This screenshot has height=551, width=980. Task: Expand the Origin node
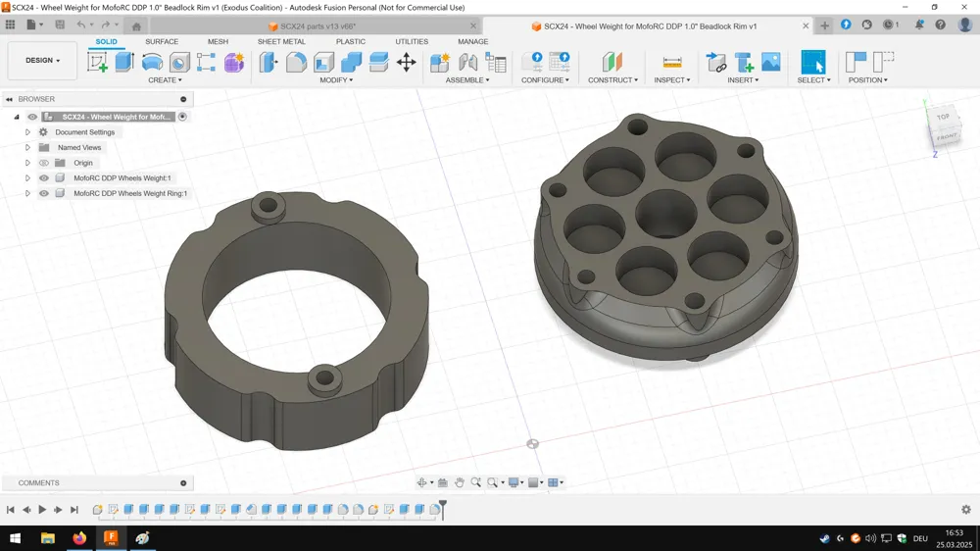27,163
